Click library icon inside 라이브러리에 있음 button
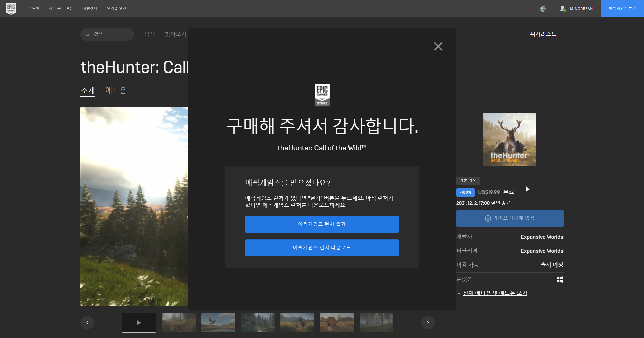This screenshot has height=338, width=644. pos(488,219)
